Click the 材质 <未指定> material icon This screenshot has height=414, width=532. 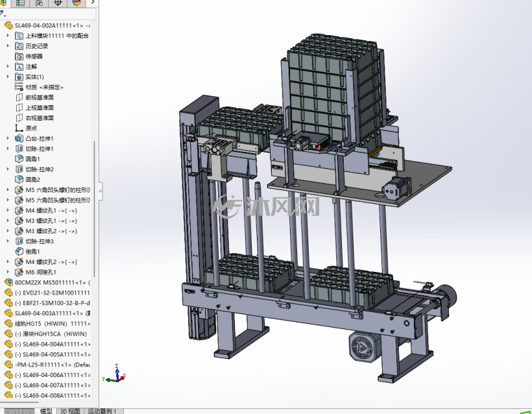[x=19, y=87]
